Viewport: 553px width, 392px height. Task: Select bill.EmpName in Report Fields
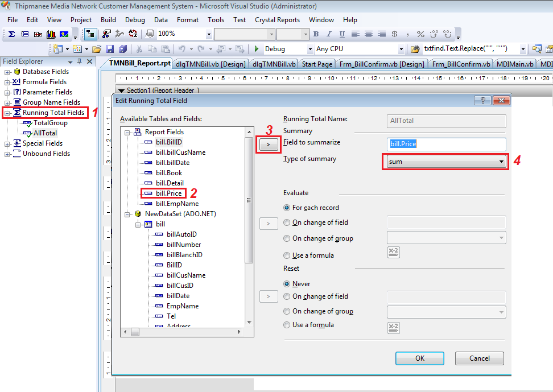[x=177, y=204]
